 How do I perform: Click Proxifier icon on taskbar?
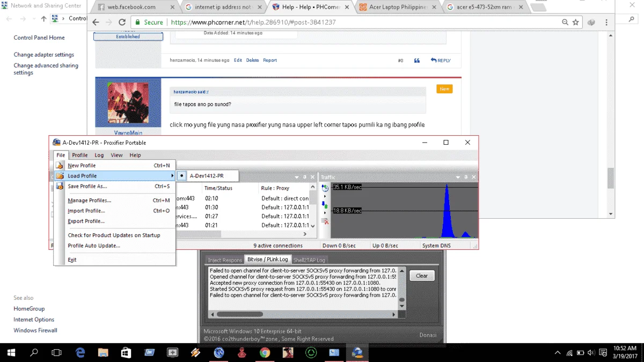click(x=357, y=352)
